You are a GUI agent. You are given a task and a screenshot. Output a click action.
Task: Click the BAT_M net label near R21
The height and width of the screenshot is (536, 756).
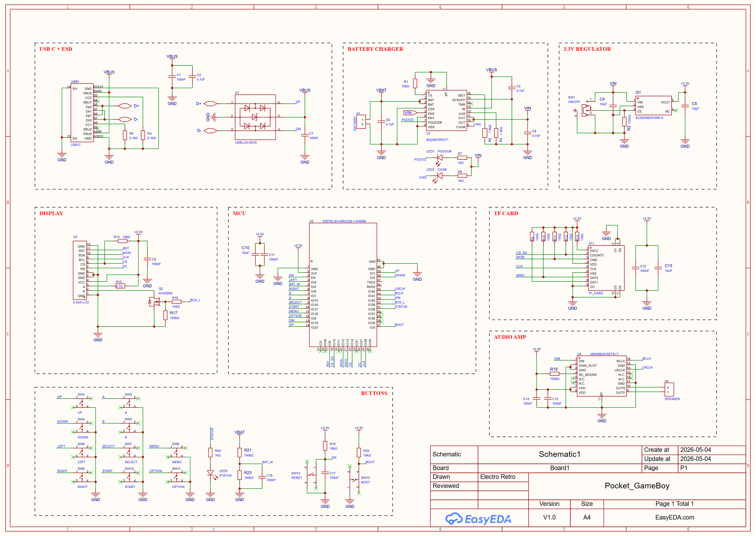(267, 462)
